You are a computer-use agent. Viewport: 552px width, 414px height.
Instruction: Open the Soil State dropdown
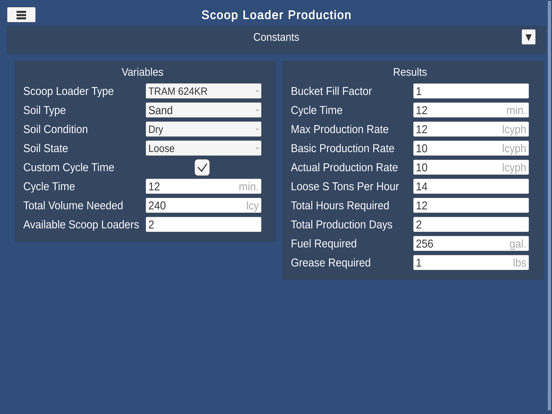coord(203,148)
